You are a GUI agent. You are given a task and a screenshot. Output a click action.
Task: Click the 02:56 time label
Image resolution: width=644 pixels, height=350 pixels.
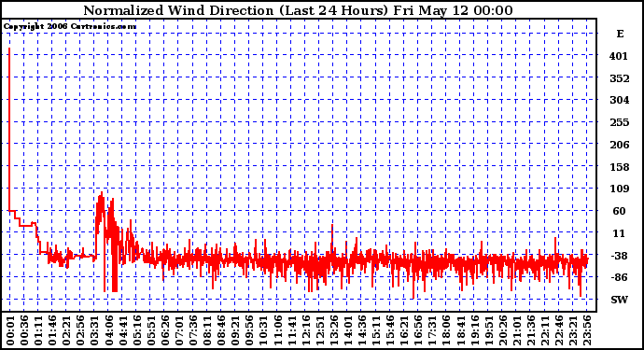point(80,330)
